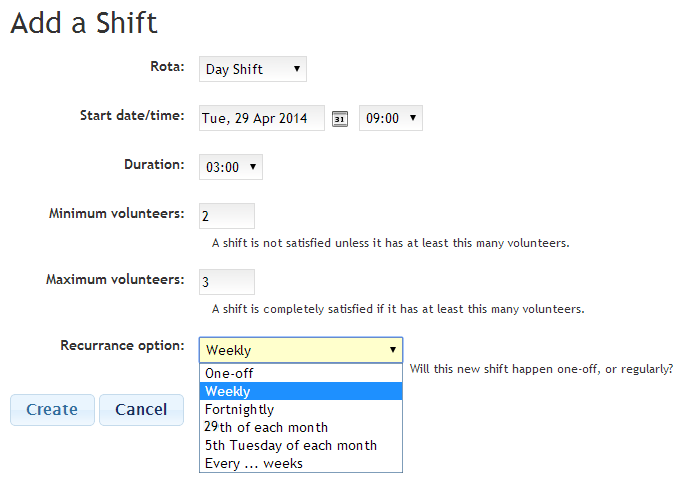
Task: Focus the start date field Tue, 29 Apr 2014
Action: pos(261,118)
